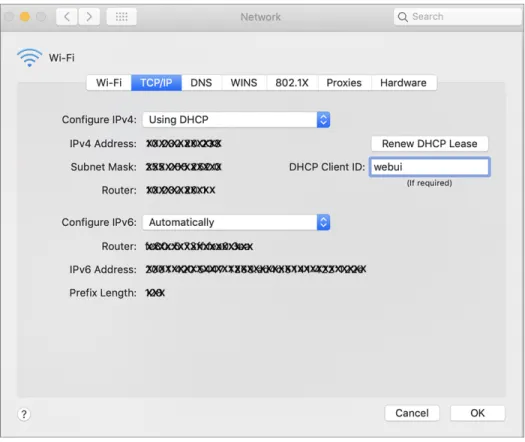Viewport: 525px width, 442px height.
Task: Go back with the left chevron button
Action: (x=67, y=17)
